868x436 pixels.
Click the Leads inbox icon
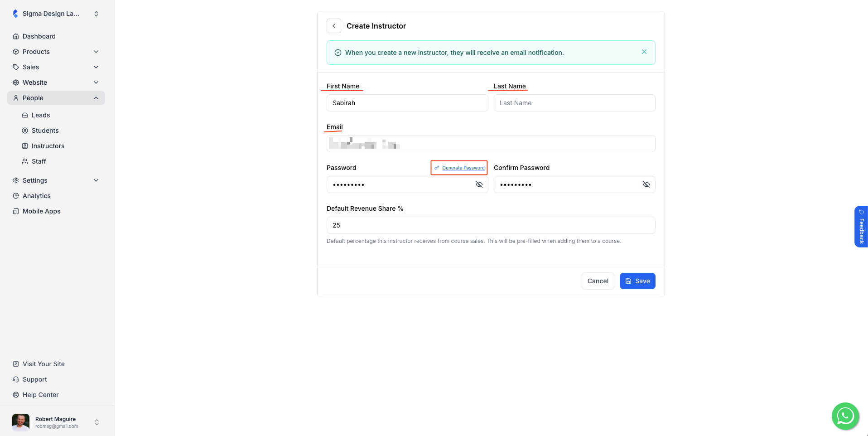click(25, 115)
